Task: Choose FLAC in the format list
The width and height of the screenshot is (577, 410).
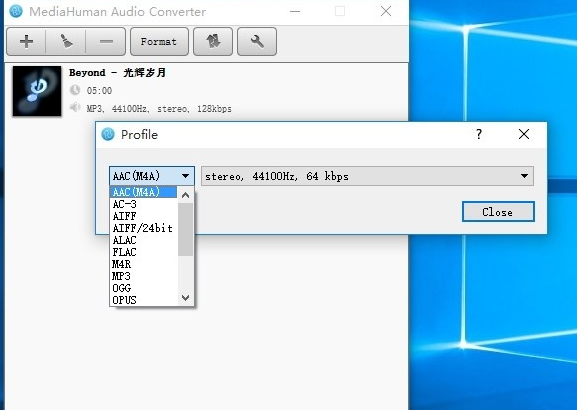Action: coord(144,252)
